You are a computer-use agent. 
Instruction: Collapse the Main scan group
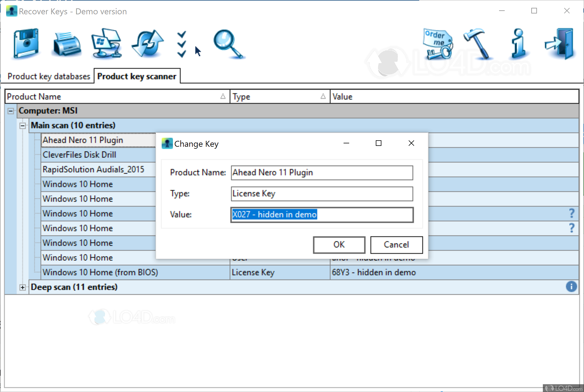click(x=23, y=126)
